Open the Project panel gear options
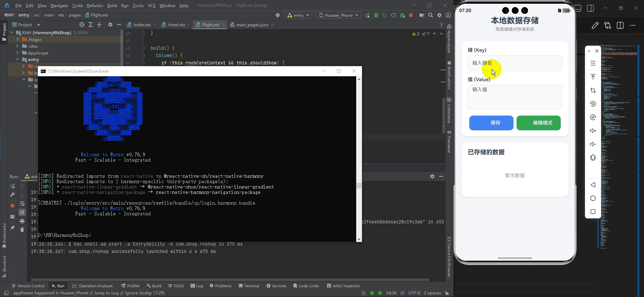This screenshot has height=297, width=644. [x=110, y=25]
